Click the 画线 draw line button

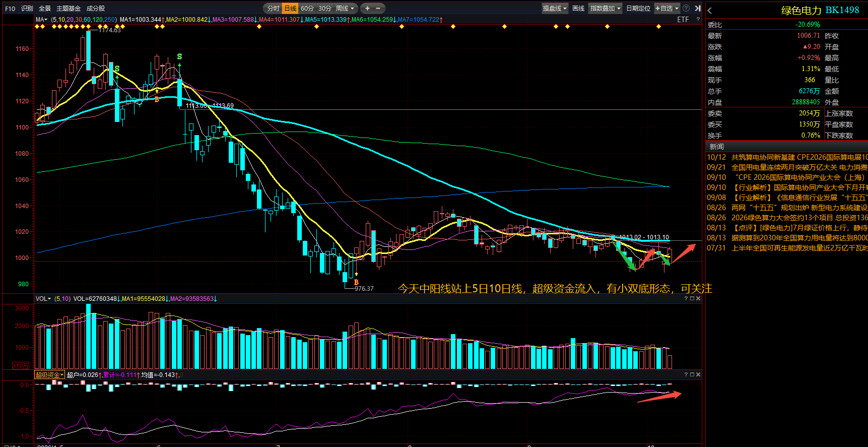click(x=578, y=9)
